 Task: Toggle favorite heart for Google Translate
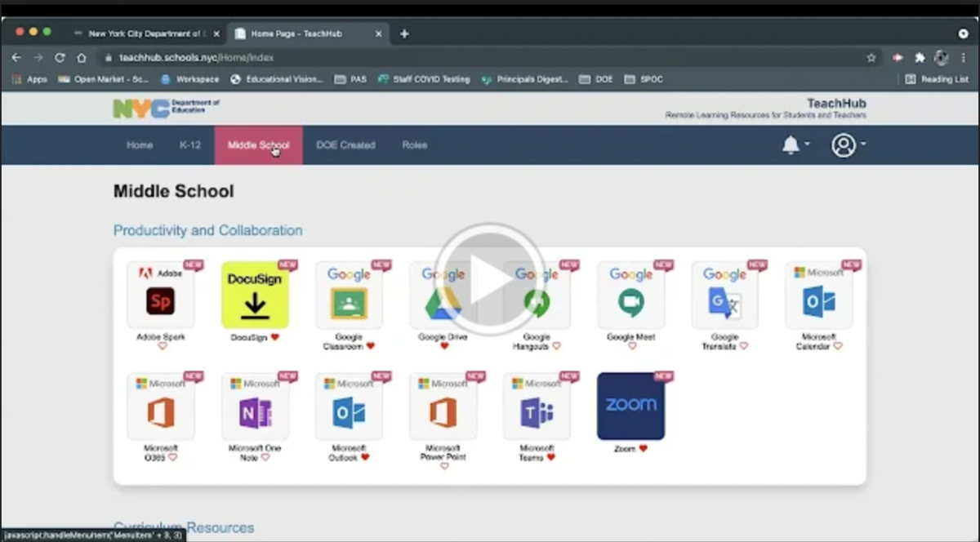(743, 346)
